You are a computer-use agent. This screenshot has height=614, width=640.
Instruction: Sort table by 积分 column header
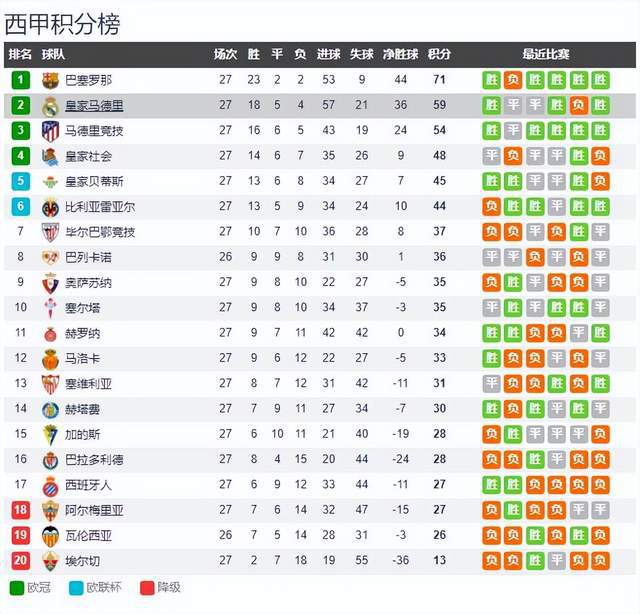point(439,54)
